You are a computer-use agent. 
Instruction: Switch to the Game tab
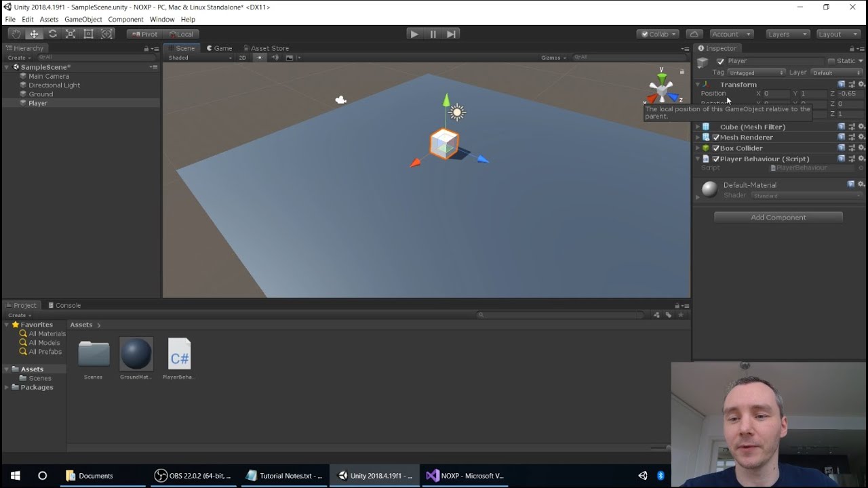click(219, 48)
